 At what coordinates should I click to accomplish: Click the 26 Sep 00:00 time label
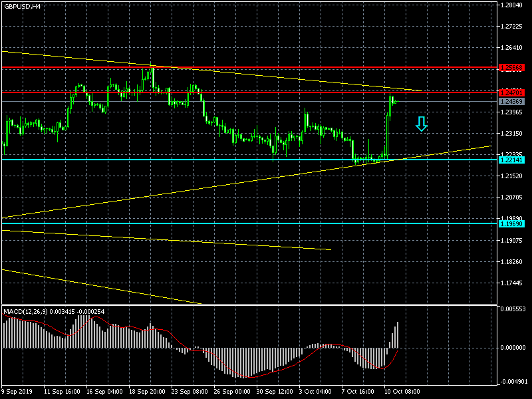(232, 391)
